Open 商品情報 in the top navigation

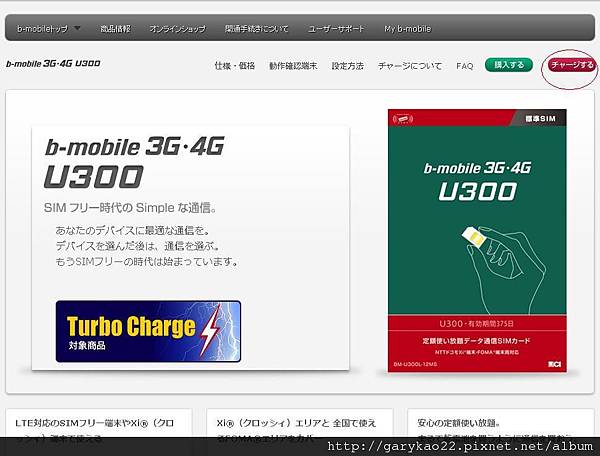point(116,29)
